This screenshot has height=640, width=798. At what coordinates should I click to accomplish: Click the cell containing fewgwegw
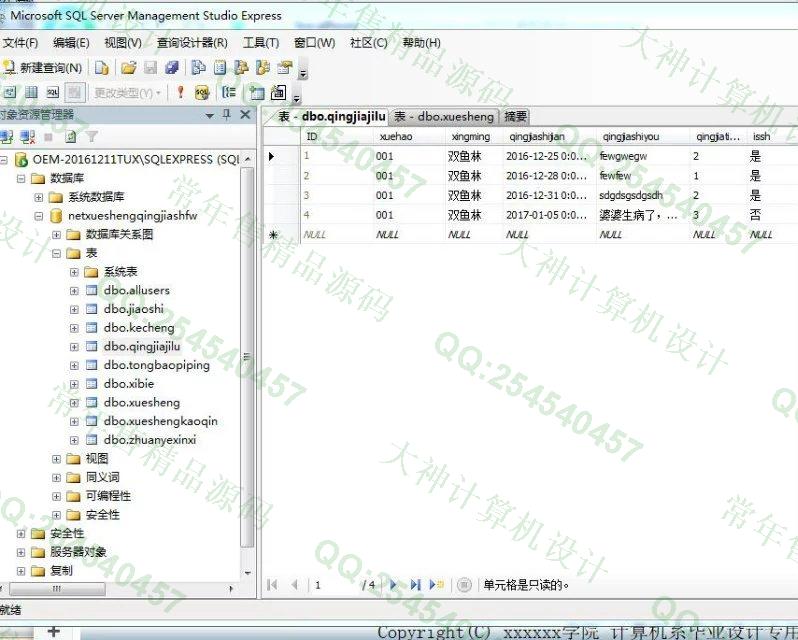pyautogui.click(x=643, y=156)
